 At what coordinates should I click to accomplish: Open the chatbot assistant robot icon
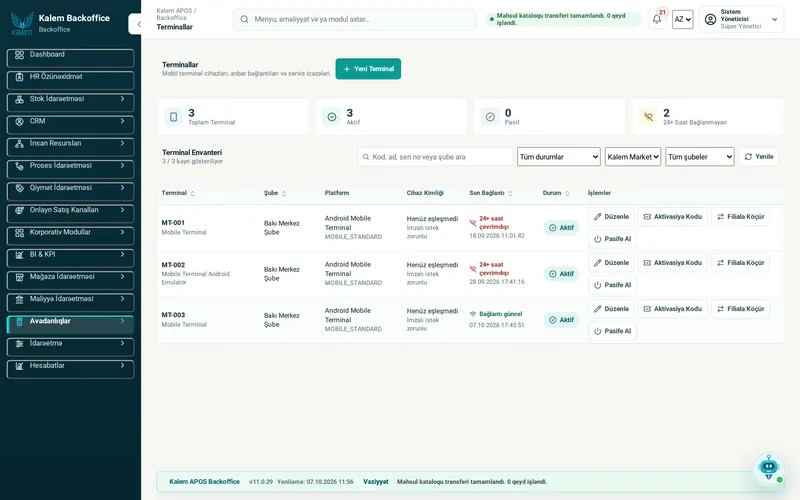768,467
